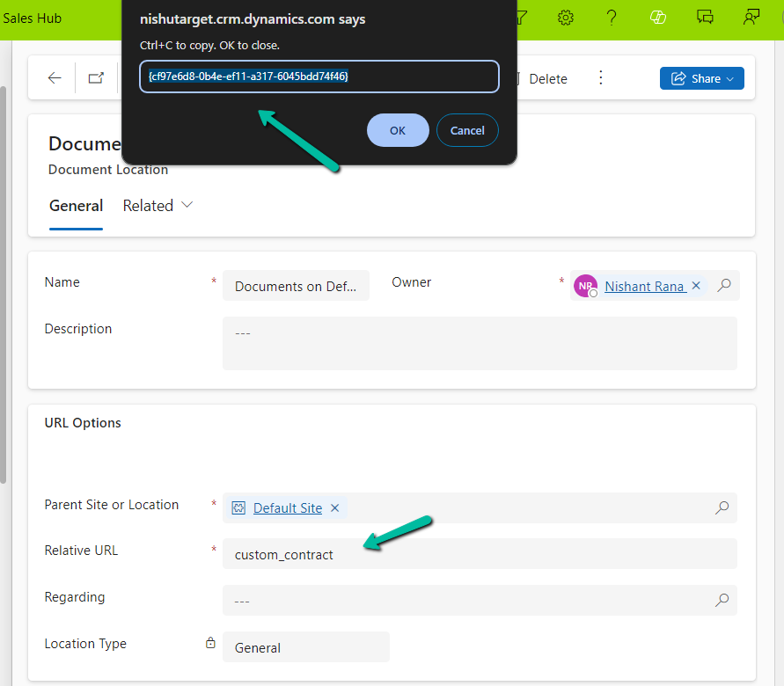Switch to the General tab
This screenshot has width=784, height=686.
[76, 206]
